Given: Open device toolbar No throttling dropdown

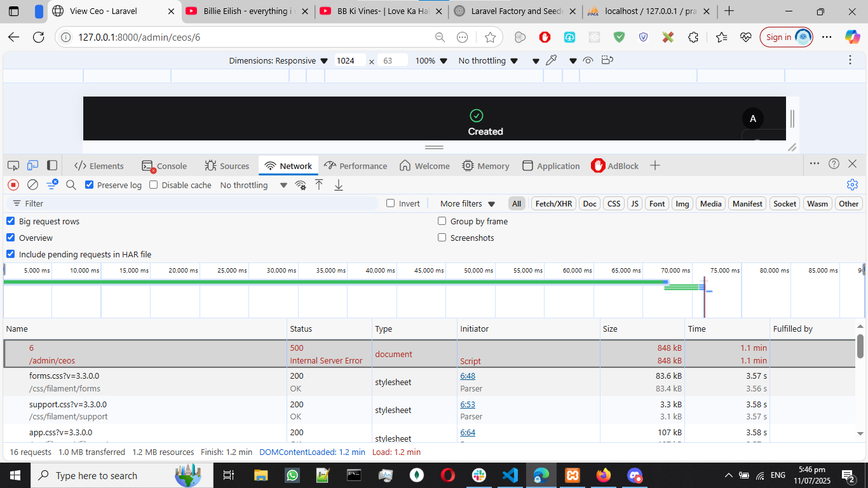Looking at the screenshot, I should click(488, 61).
